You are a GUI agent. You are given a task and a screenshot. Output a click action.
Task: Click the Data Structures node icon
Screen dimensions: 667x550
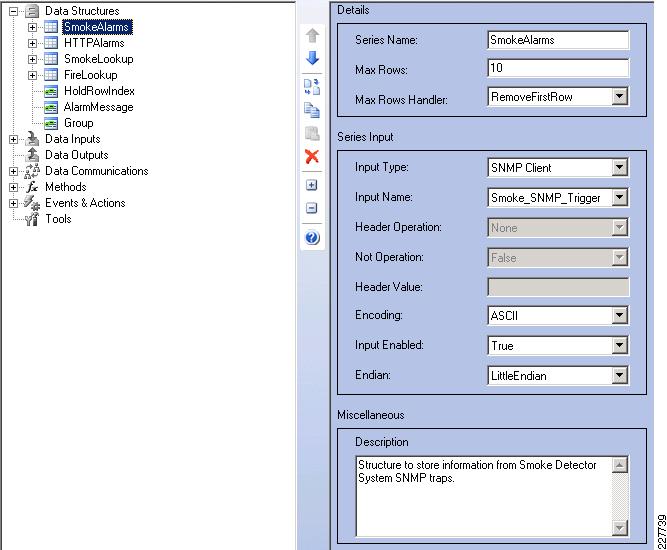pos(32,11)
